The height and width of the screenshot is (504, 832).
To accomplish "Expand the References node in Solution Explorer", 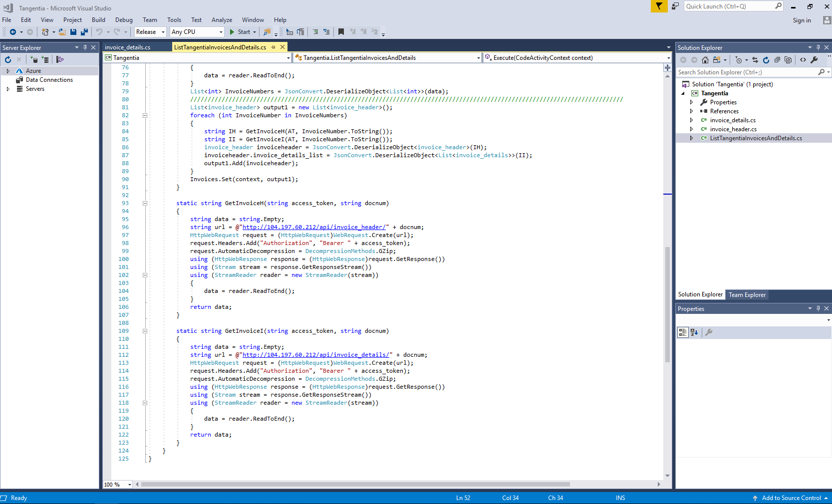I will pyautogui.click(x=691, y=111).
